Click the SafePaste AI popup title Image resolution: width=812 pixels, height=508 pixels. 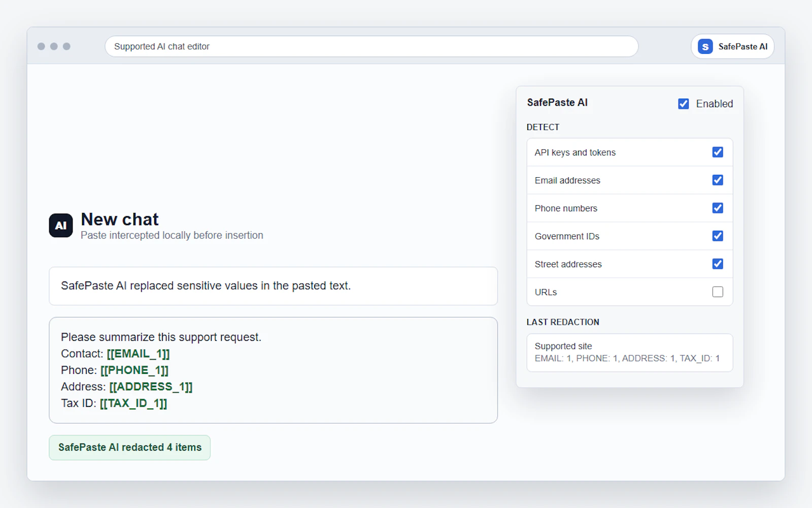557,103
